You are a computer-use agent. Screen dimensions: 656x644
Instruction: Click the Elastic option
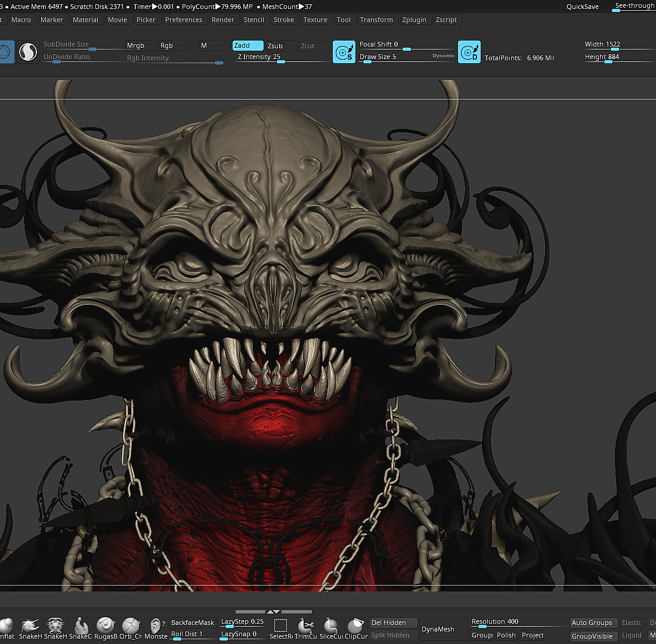(633, 623)
